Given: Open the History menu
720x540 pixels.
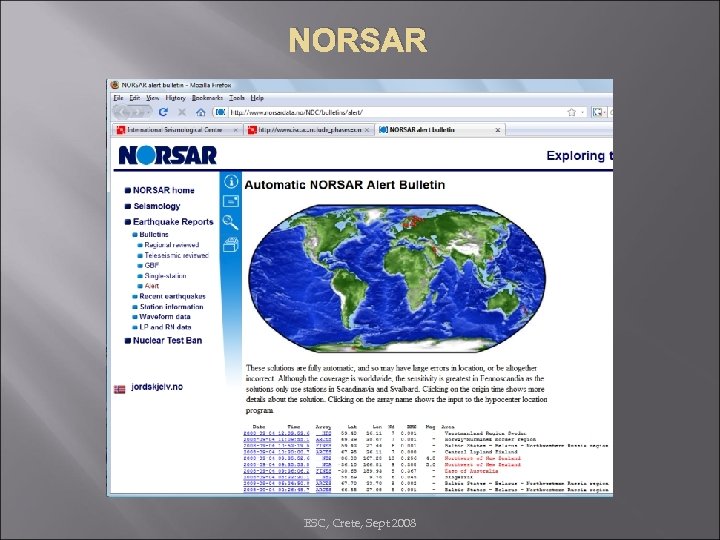Looking at the screenshot, I should pos(175,98).
